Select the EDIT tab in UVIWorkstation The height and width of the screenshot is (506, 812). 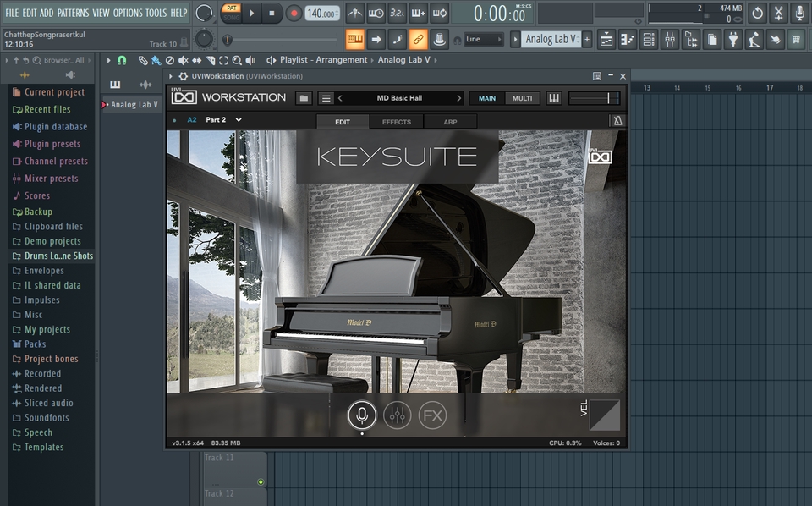[x=343, y=122]
